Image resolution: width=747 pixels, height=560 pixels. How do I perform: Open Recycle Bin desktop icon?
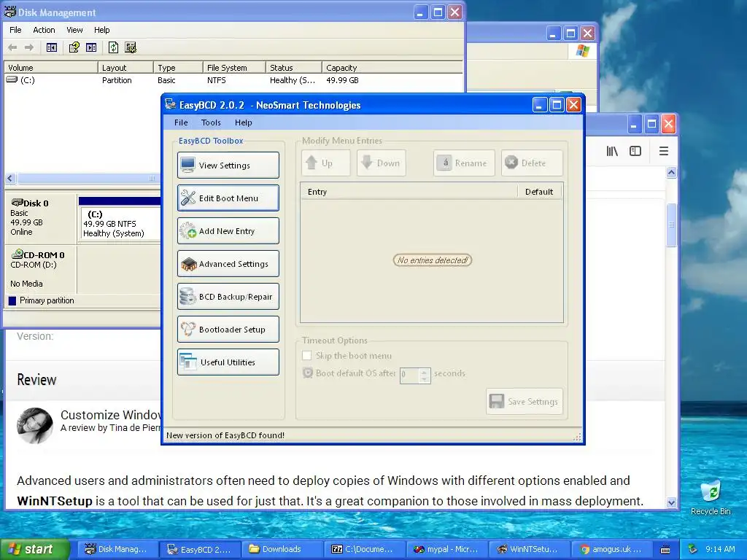(x=711, y=497)
